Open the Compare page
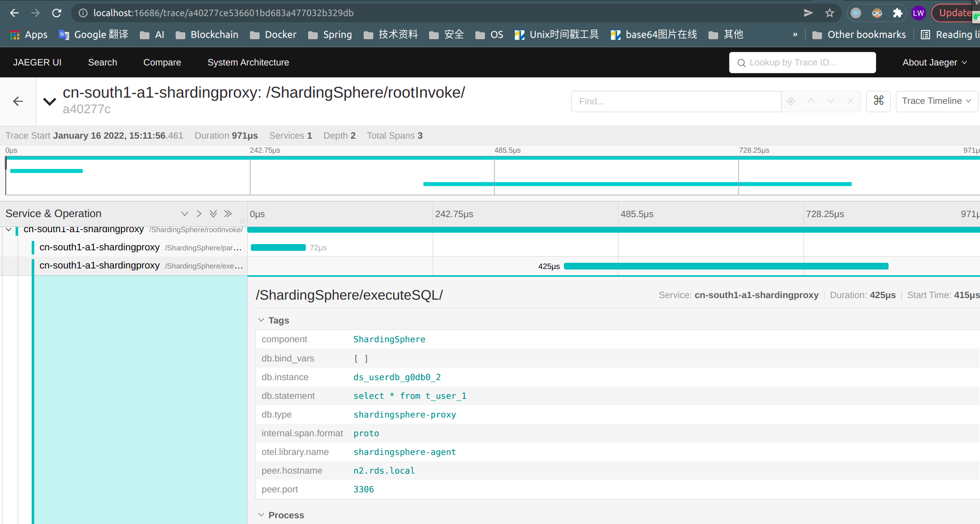This screenshot has width=980, height=524. pos(162,62)
